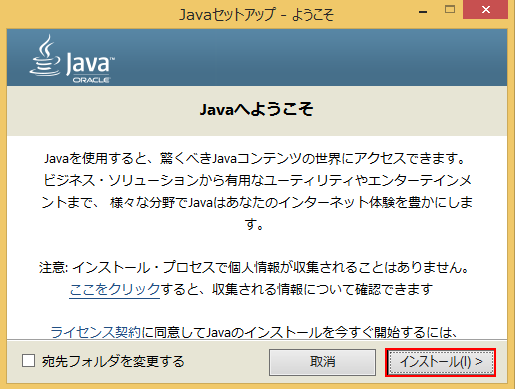The image size is (515, 390).
Task: Click the インストール(I) > button
Action: pyautogui.click(x=440, y=362)
